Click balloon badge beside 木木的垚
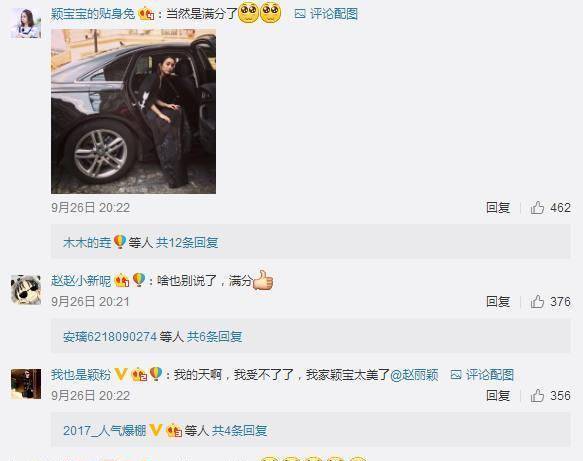 (119, 242)
